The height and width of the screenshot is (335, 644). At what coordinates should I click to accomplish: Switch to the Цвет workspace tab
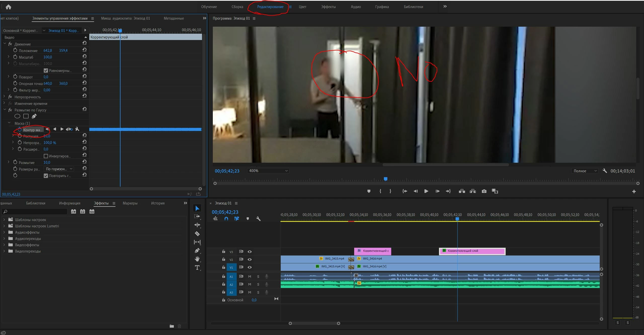[x=302, y=7]
